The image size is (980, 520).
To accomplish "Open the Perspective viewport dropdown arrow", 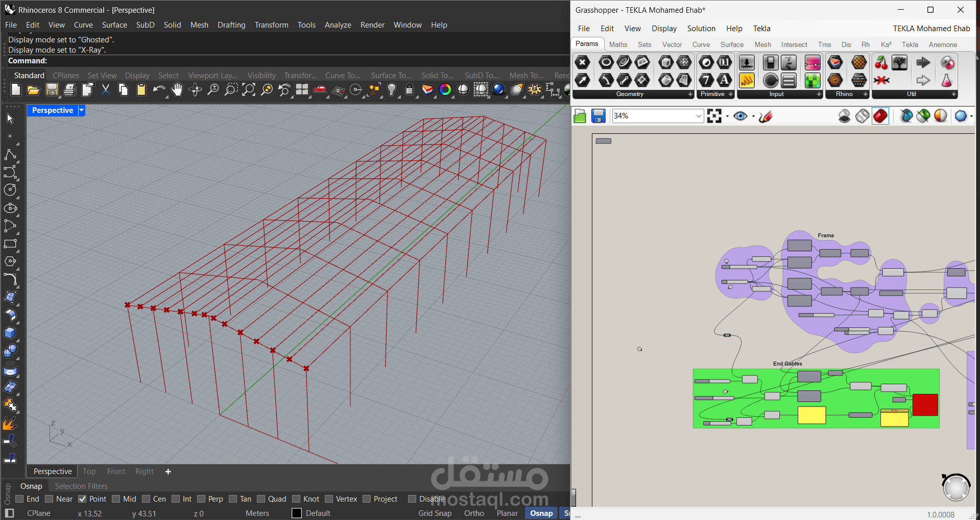I will tap(81, 110).
